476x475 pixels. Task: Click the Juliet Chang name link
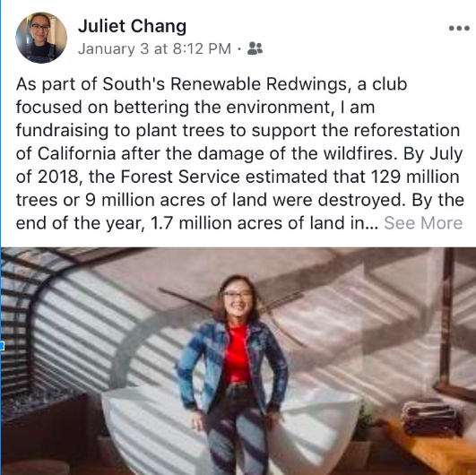[132, 26]
